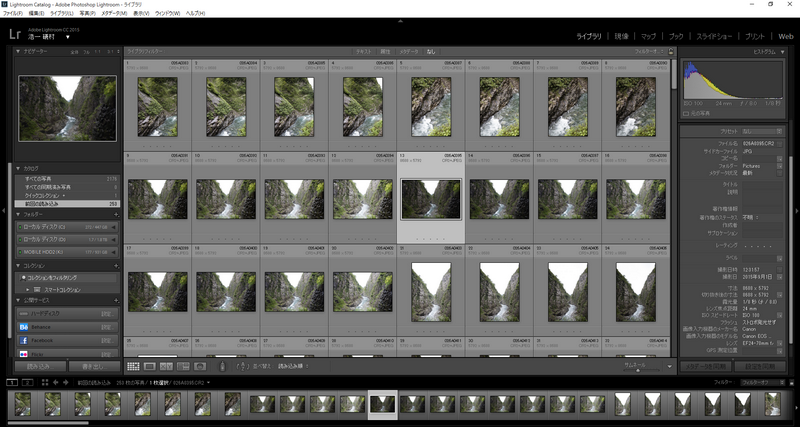Open the Library (ライブラリ) module
800x427 pixels.
(x=589, y=37)
